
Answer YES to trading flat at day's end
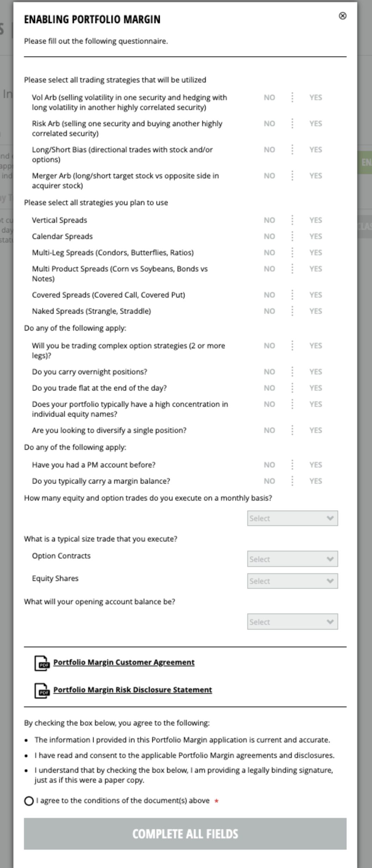[316, 387]
